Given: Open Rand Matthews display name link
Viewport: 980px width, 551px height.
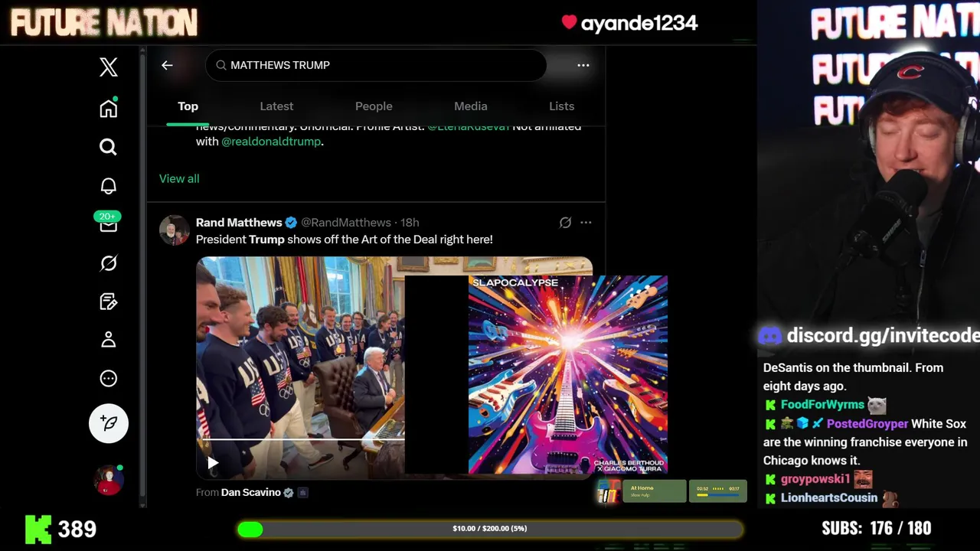Looking at the screenshot, I should coord(239,223).
